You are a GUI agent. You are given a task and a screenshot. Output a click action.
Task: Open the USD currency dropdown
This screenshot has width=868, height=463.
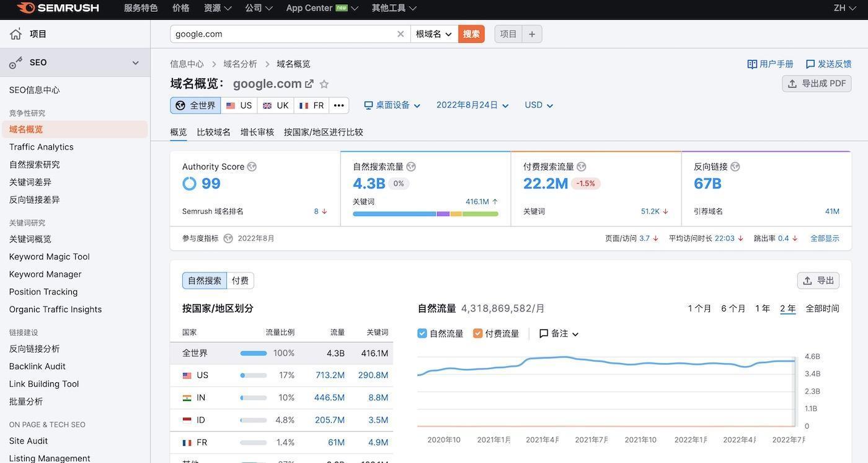click(x=539, y=106)
